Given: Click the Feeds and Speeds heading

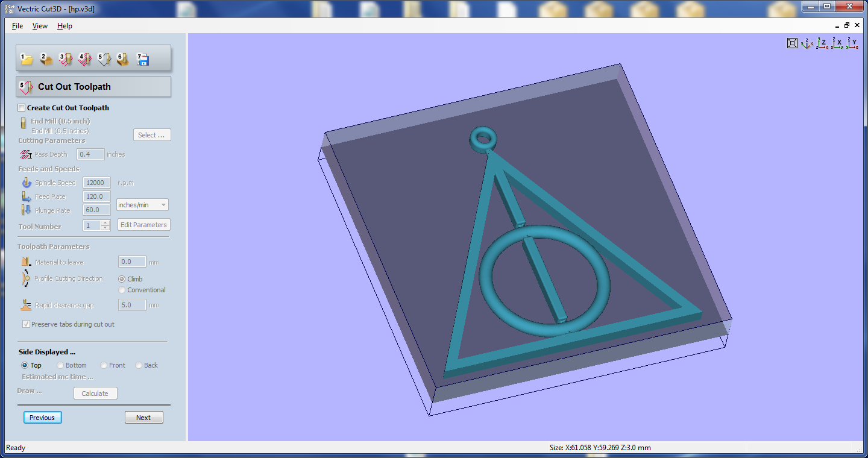Looking at the screenshot, I should (49, 169).
